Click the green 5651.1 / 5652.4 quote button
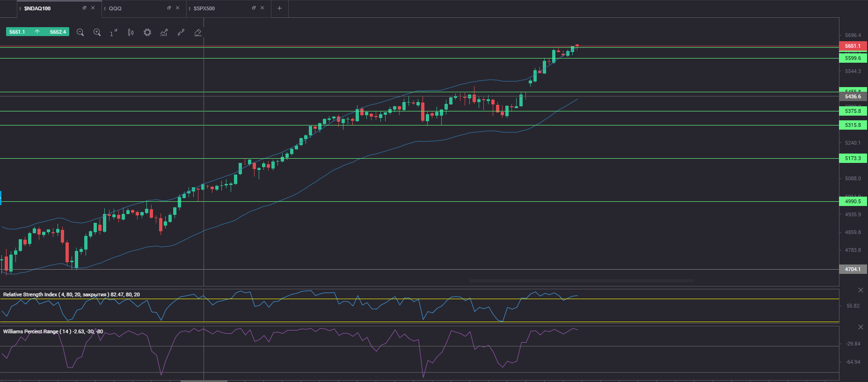 pyautogui.click(x=37, y=32)
